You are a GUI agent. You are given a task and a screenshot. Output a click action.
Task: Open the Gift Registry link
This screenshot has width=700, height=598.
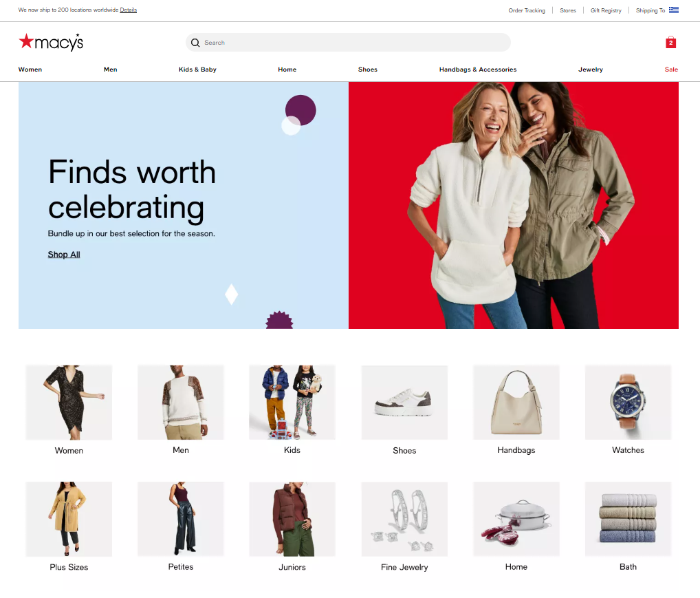pyautogui.click(x=606, y=10)
